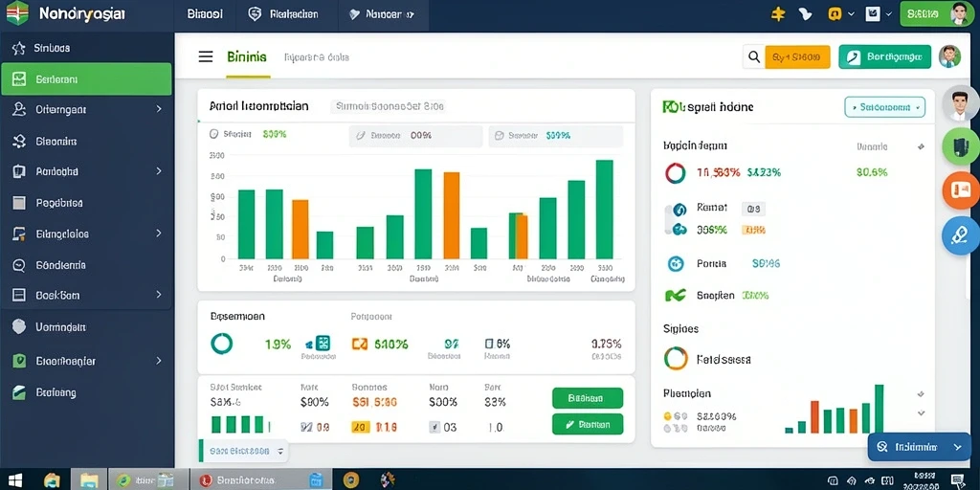Viewport: 980px width, 490px height.
Task: Click the magnifier search icon in header
Action: [x=754, y=56]
